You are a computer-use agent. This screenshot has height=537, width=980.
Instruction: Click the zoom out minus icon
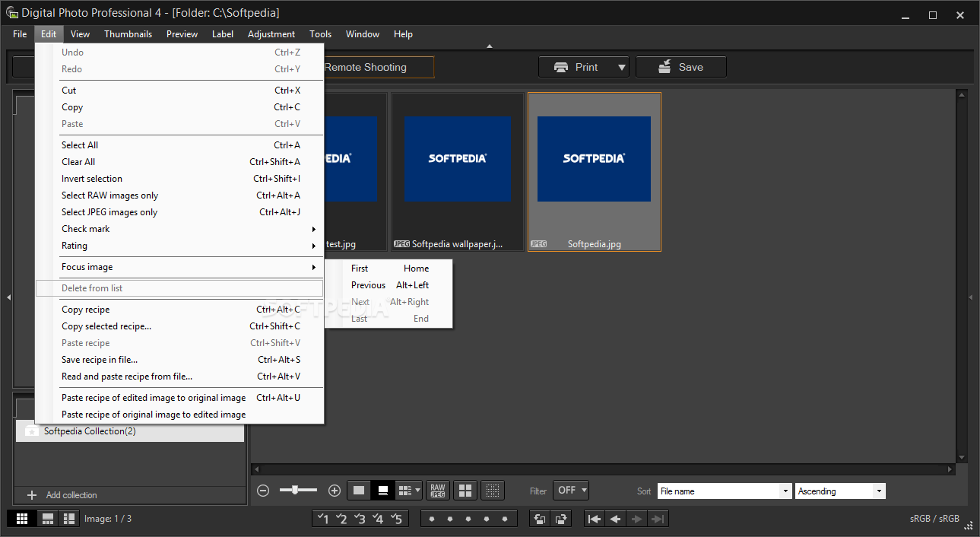click(263, 491)
